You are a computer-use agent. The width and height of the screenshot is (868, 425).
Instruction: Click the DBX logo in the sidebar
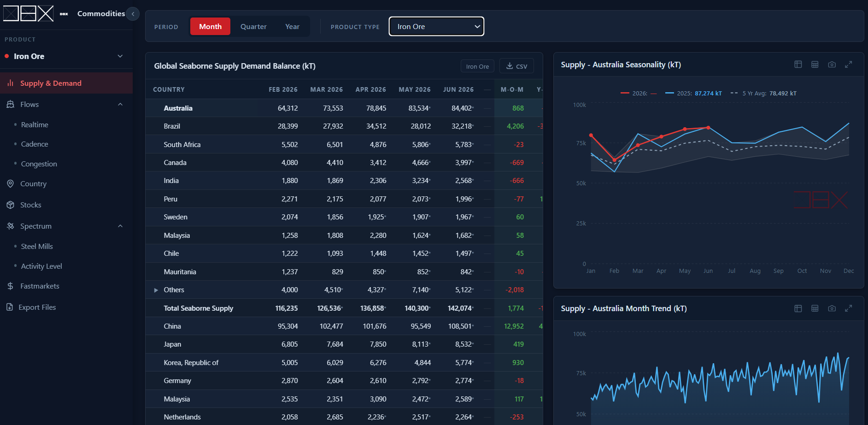tap(29, 14)
